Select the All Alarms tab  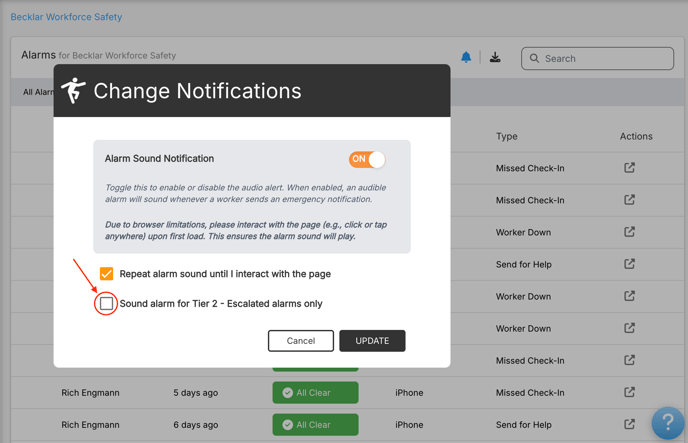tap(38, 92)
